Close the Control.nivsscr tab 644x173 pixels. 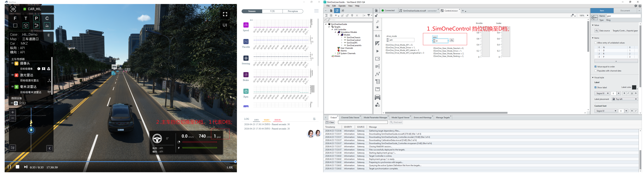click(x=460, y=10)
